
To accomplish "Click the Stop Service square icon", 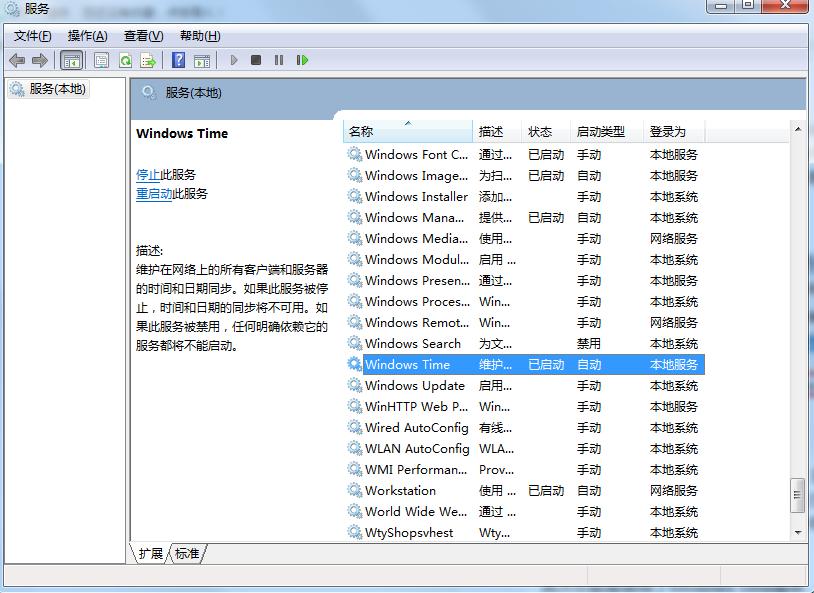I will pyautogui.click(x=256, y=60).
